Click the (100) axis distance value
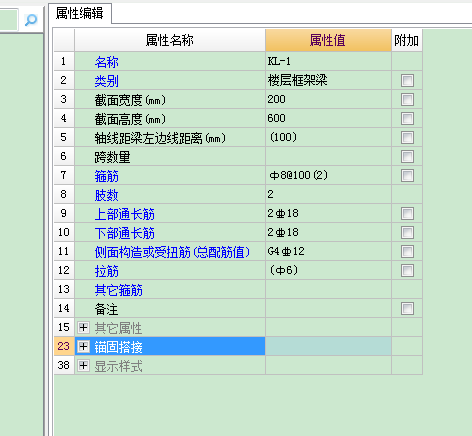This screenshot has height=436, width=472. [x=328, y=137]
